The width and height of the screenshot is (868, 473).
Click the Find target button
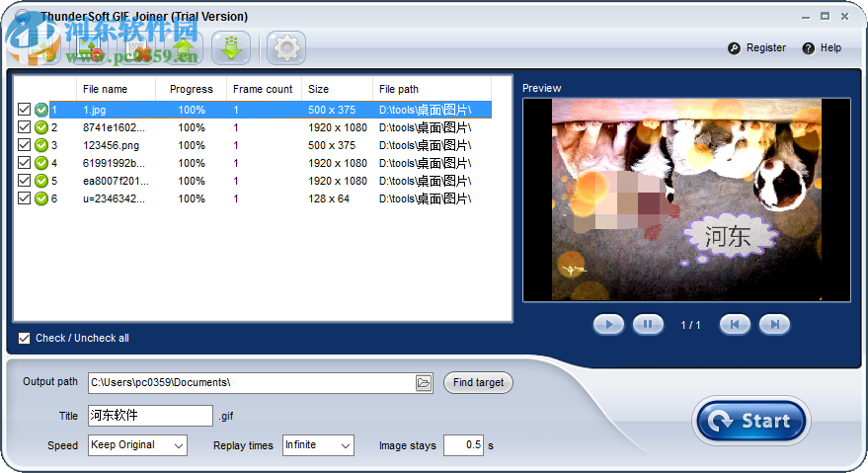click(x=478, y=383)
